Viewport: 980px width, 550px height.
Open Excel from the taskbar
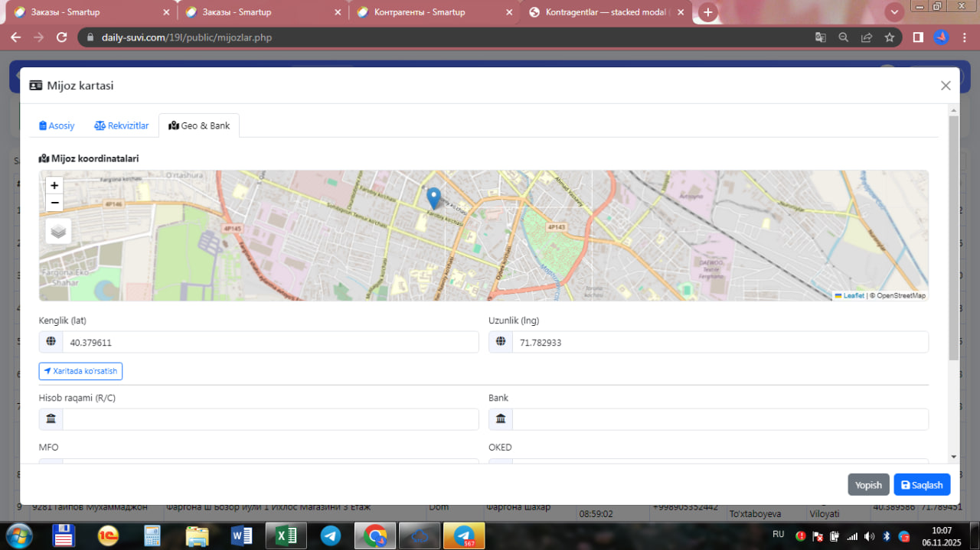(286, 535)
